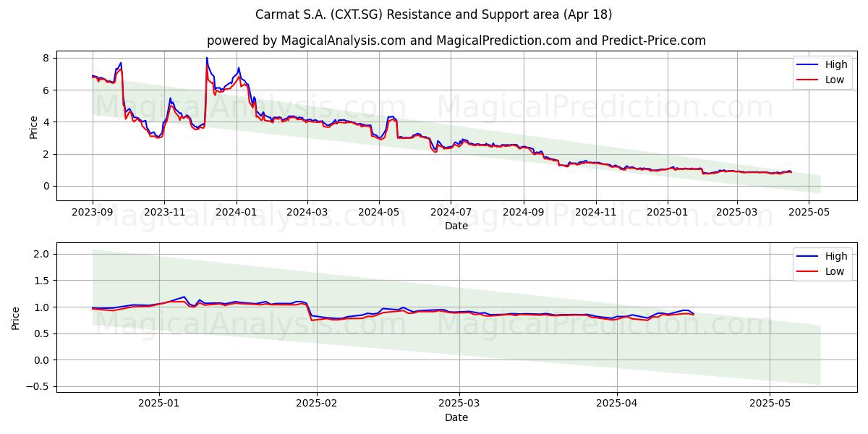
Task: Click the '2025-05' x-axis label in the bottom chart
Action: [770, 403]
